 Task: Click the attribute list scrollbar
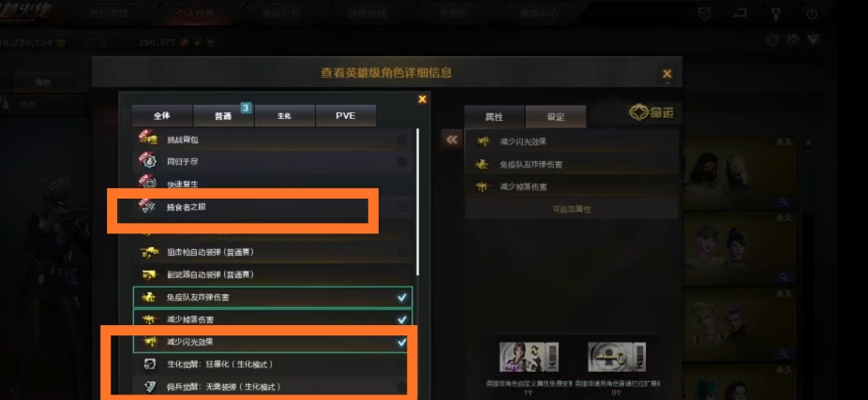(x=417, y=202)
